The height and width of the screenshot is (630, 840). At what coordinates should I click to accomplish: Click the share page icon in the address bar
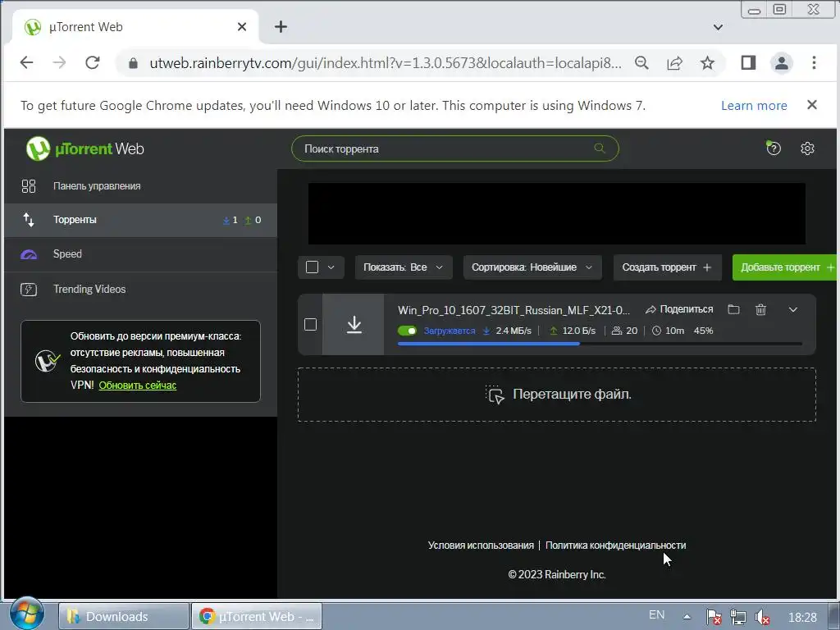click(674, 62)
